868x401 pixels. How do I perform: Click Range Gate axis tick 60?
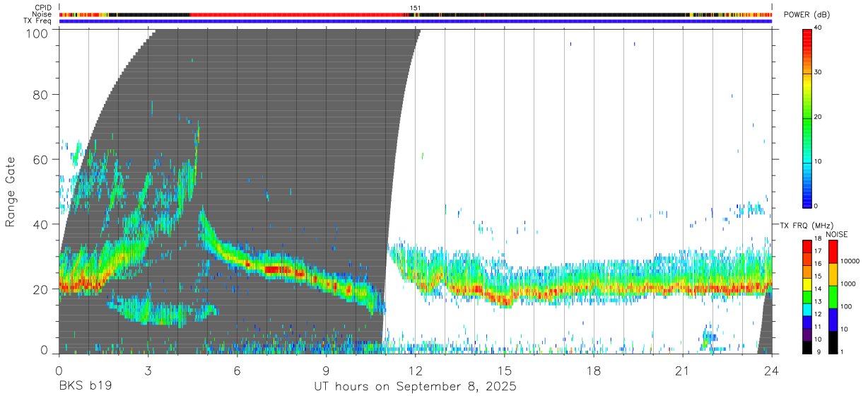pyautogui.click(x=40, y=159)
